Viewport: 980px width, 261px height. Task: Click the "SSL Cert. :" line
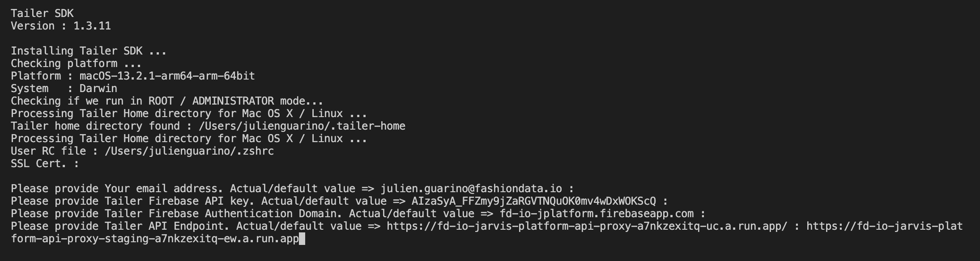coord(45,164)
